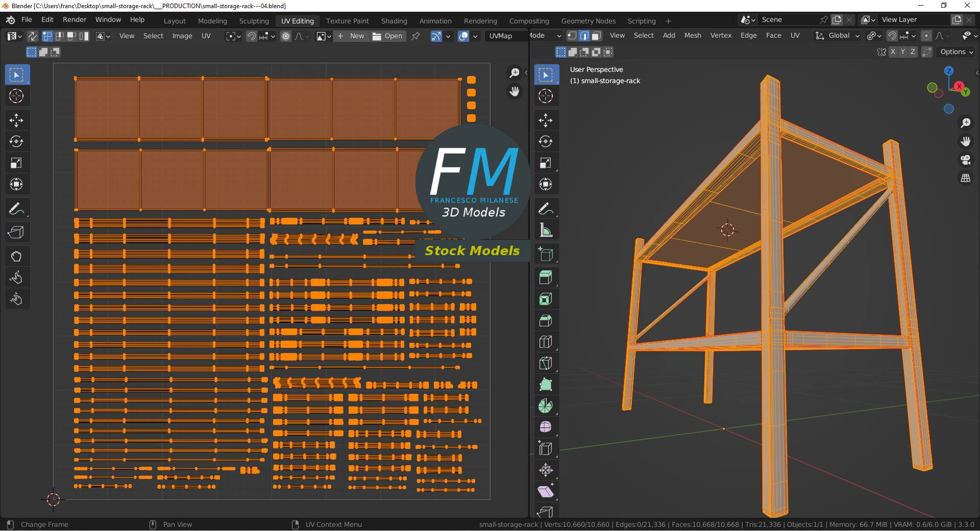Select the Measure tool in 3D viewport
This screenshot has width=980, height=531.
[546, 231]
